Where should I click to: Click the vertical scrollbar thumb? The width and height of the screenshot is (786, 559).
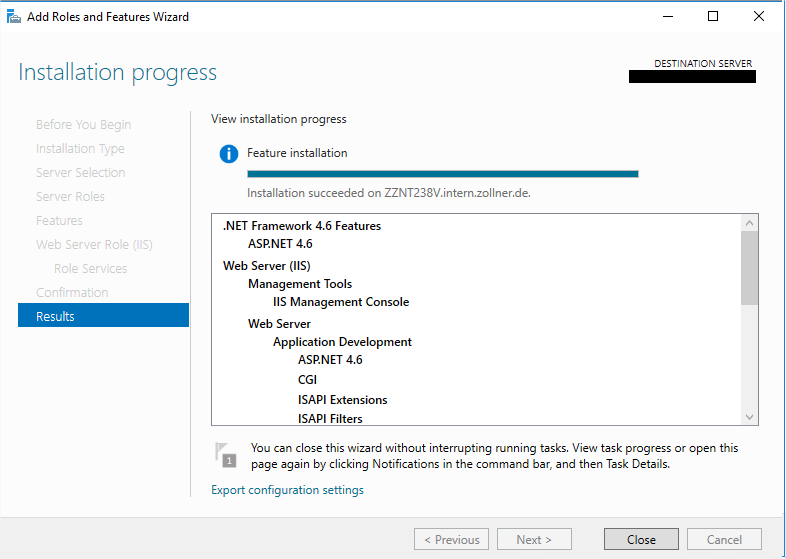click(749, 265)
